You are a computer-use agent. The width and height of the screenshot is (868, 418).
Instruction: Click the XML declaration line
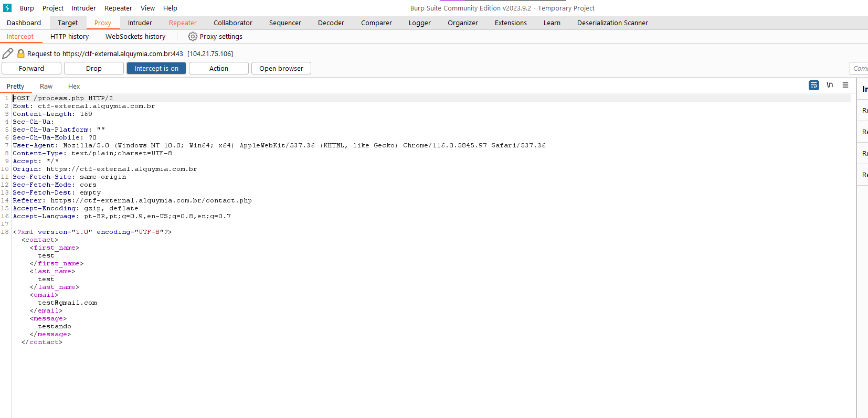pos(92,232)
